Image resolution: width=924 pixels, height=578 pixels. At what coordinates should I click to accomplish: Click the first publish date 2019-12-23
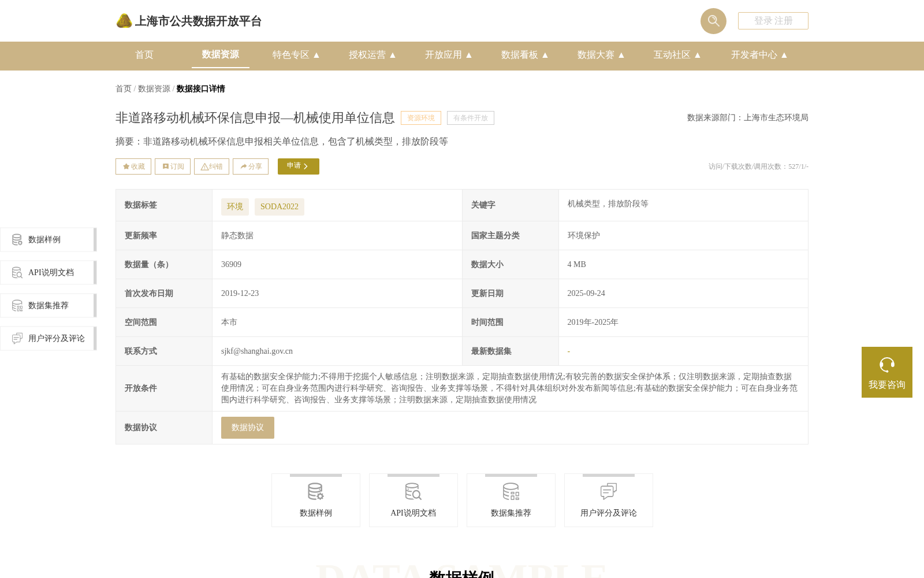(240, 294)
